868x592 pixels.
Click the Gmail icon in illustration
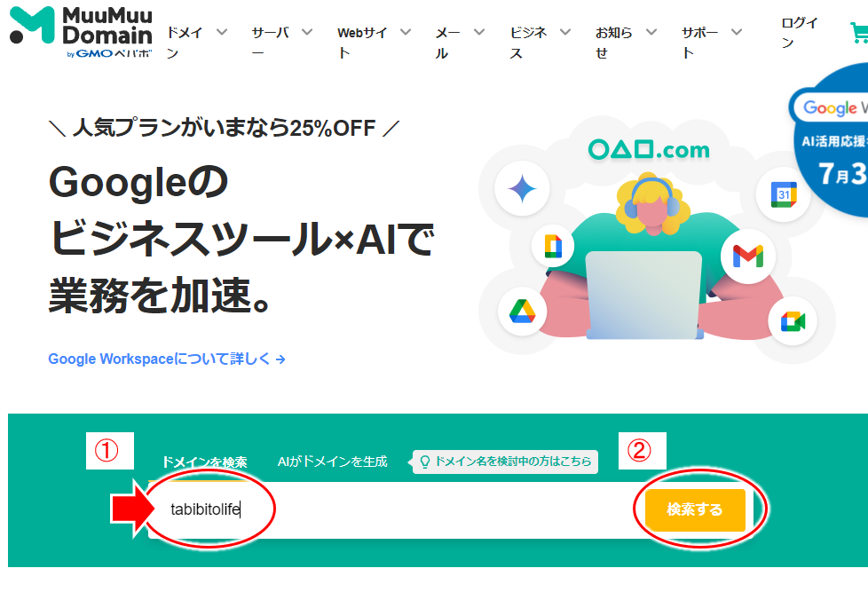pos(748,257)
